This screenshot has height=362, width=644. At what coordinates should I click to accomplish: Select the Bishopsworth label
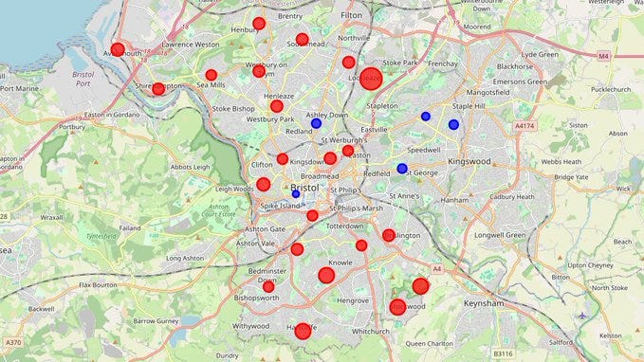point(257,298)
